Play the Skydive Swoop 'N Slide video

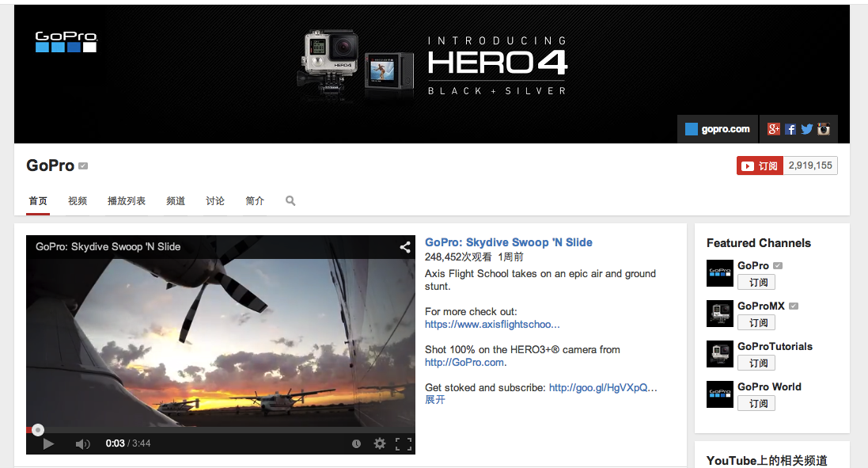point(48,443)
